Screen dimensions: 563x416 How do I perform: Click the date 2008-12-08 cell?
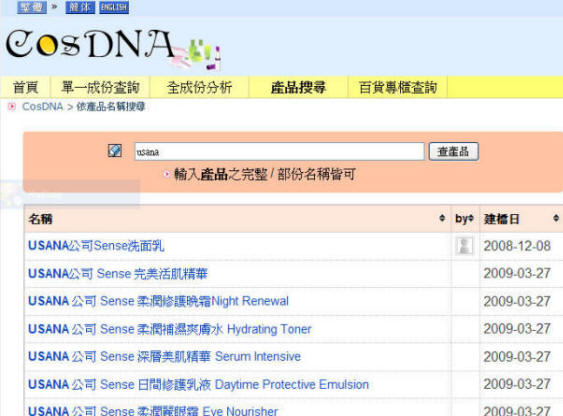point(517,246)
